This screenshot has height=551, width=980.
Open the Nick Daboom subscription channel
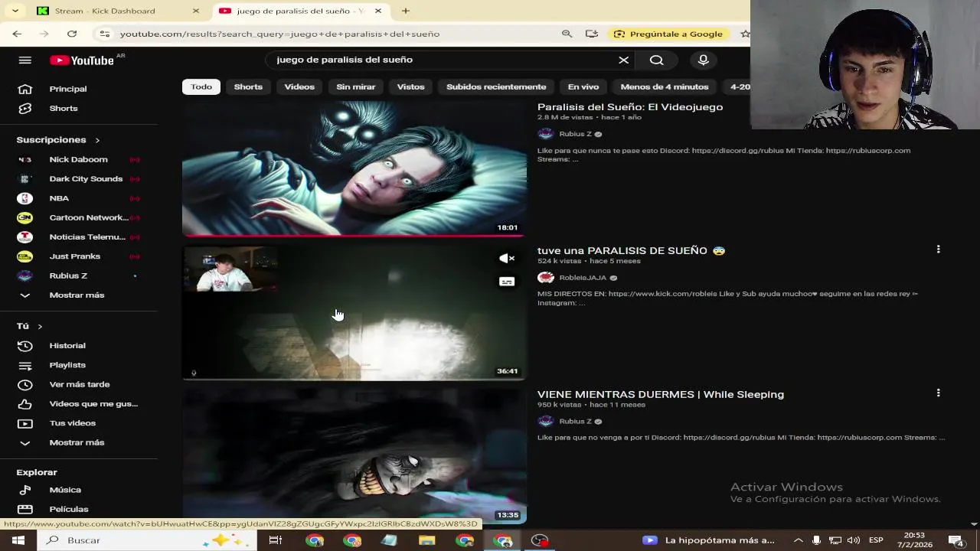(79, 159)
